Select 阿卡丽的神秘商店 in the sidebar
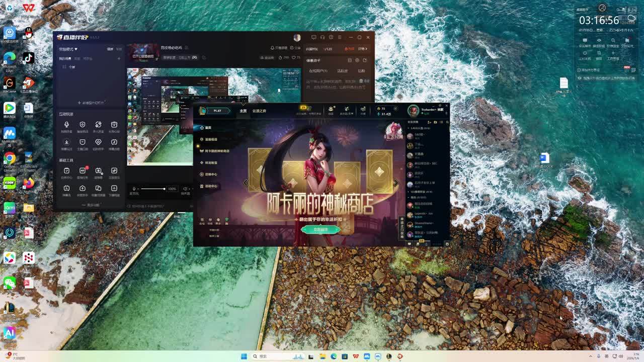644x362 pixels. tap(217, 151)
